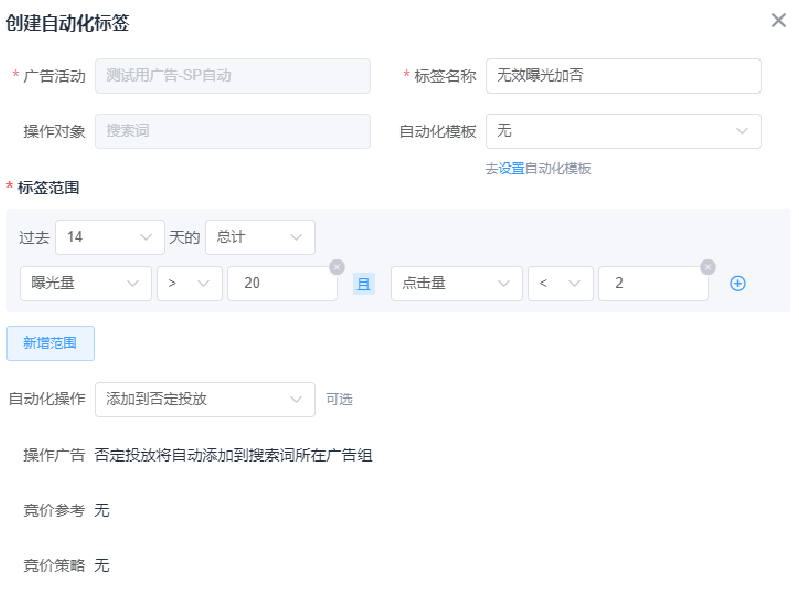
Task: Open the less-than operator dropdown
Action: [x=561, y=283]
